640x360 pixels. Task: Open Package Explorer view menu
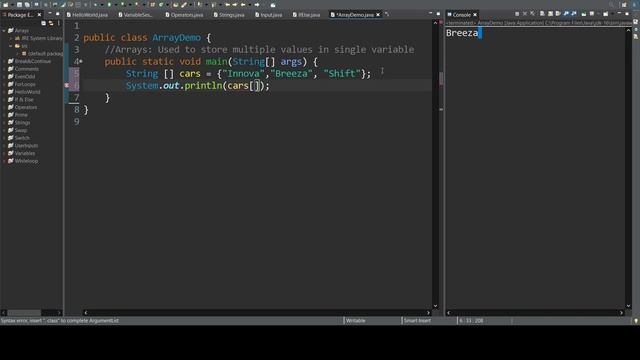coord(59,23)
